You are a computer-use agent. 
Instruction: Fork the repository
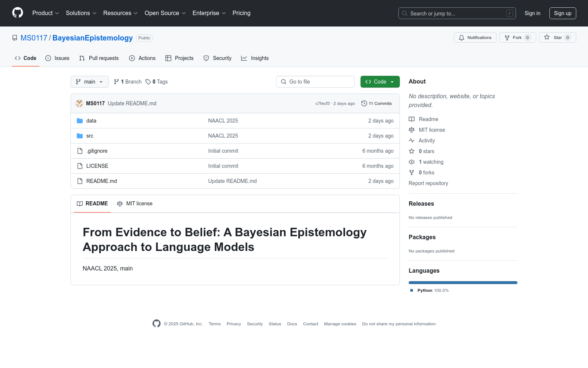[517, 38]
